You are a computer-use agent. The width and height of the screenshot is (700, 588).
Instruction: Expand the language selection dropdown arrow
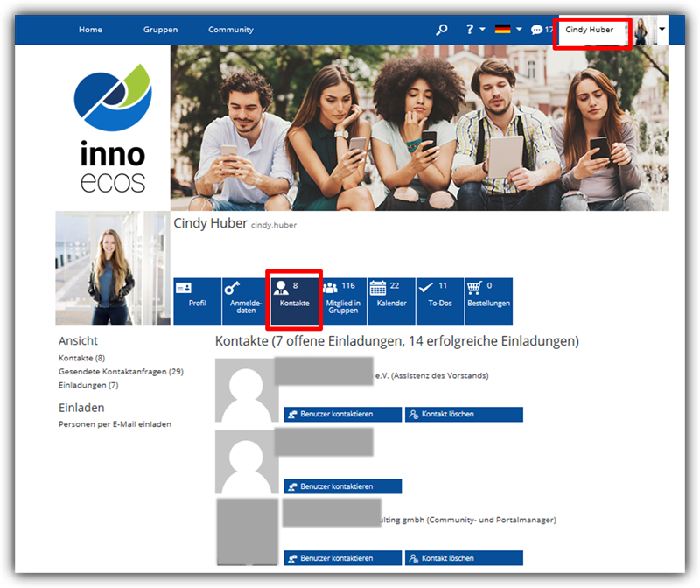[518, 30]
